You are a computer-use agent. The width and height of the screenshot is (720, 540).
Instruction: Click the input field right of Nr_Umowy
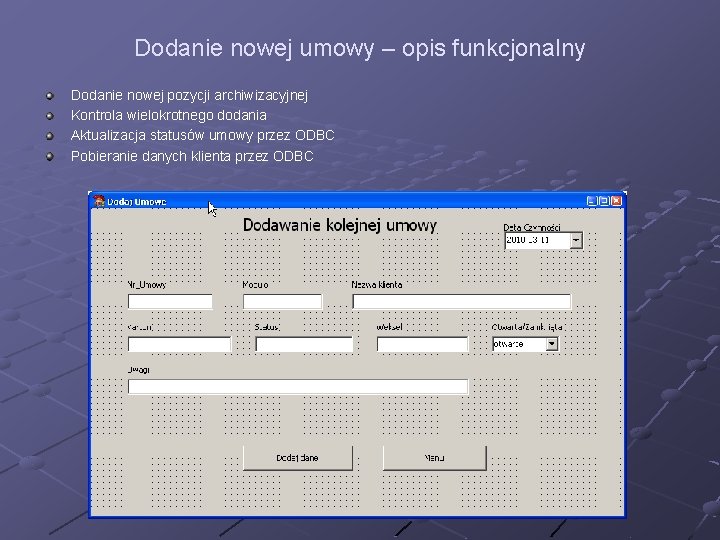click(x=282, y=302)
